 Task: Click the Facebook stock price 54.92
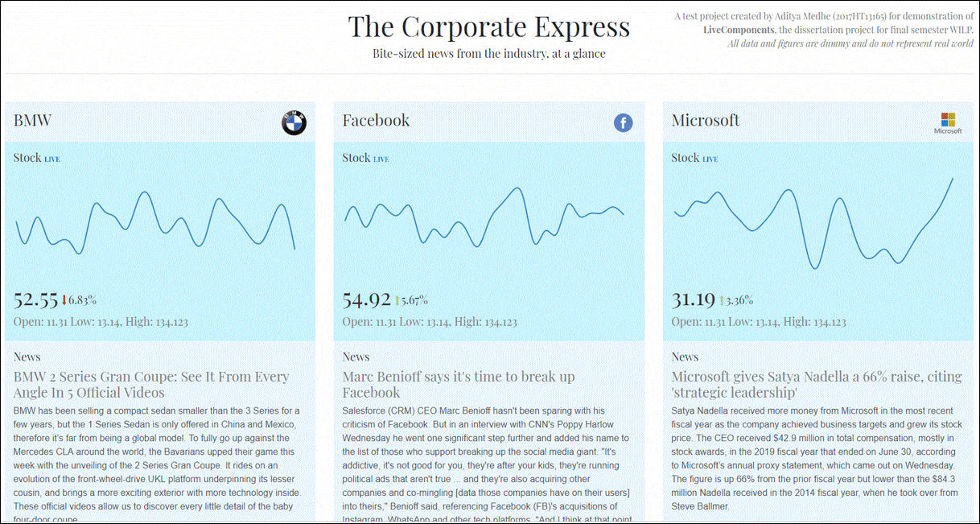[367, 299]
